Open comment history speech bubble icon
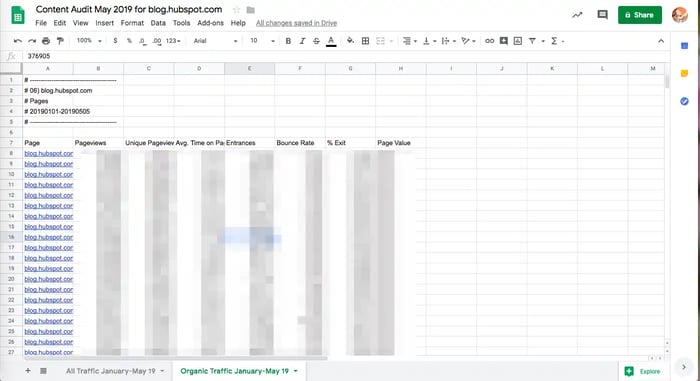This screenshot has height=381, width=700. point(603,15)
